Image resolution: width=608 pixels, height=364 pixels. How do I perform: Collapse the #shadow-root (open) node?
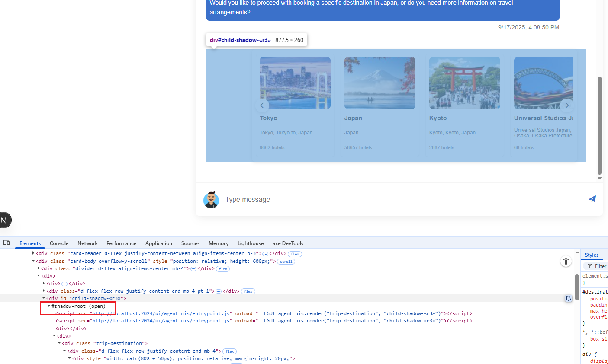point(49,306)
